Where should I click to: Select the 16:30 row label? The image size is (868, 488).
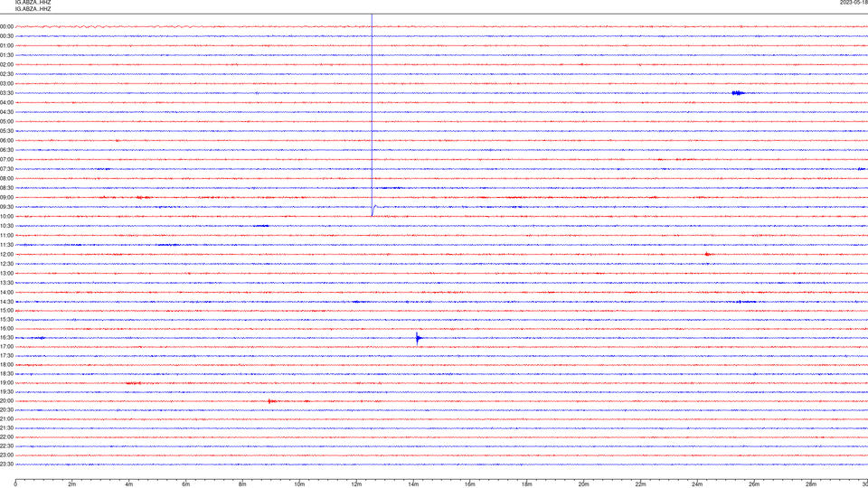(x=6, y=337)
